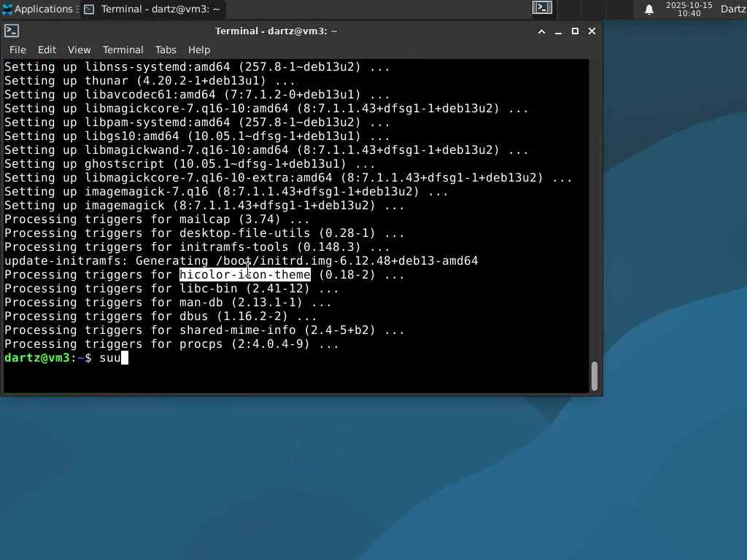Click the 'Setting up thunar' line

click(x=150, y=81)
